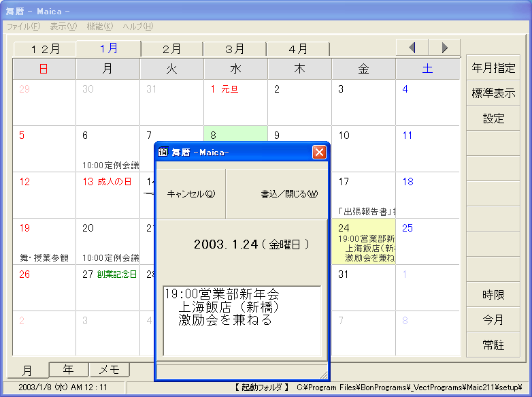Select the 月 view tab at bottom
Image resolution: width=532 pixels, height=397 pixels.
[x=27, y=370]
